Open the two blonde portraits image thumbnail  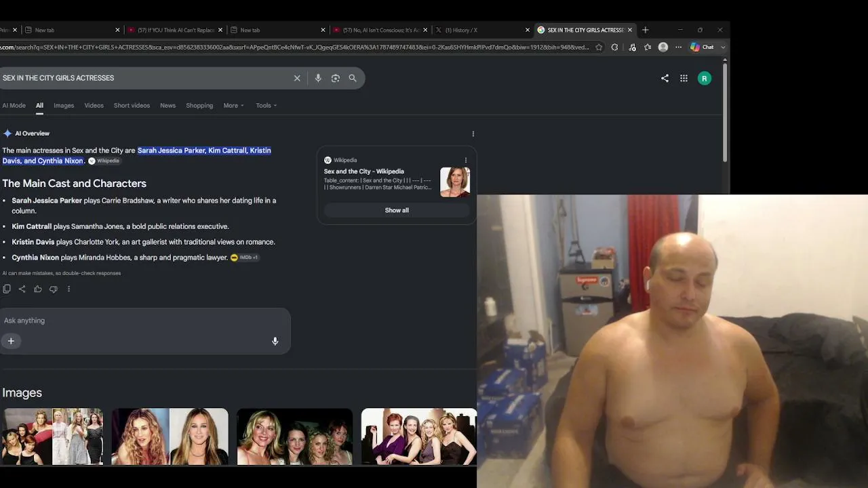[170, 436]
